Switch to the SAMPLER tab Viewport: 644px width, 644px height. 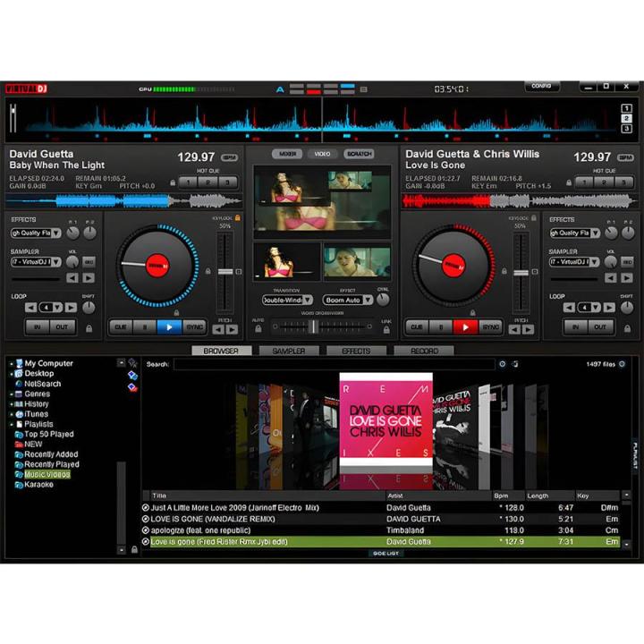289,351
